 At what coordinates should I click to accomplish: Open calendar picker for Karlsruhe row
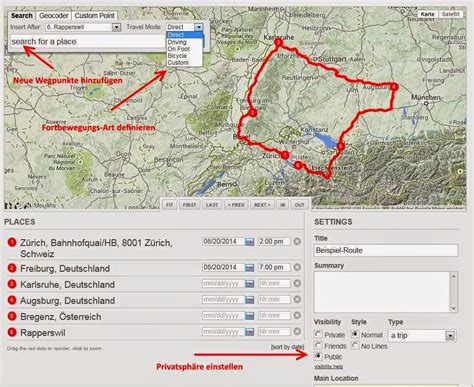pos(249,284)
